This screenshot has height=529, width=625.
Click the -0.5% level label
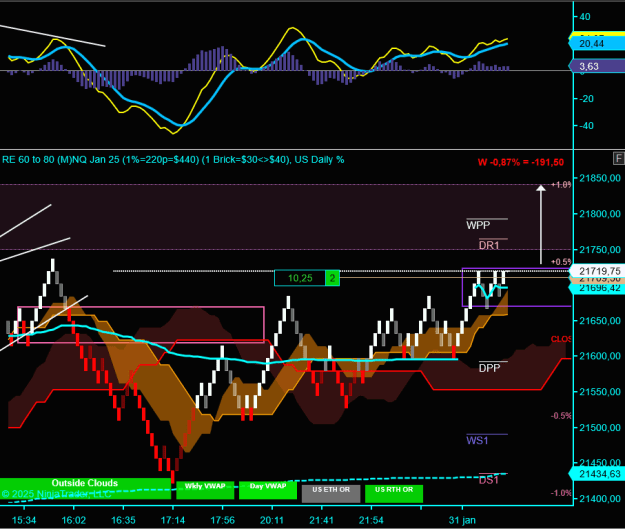[561, 416]
